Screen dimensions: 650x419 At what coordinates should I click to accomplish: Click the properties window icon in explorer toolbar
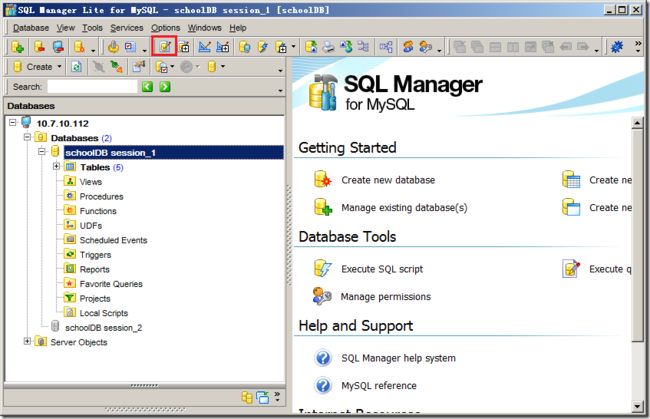click(139, 67)
